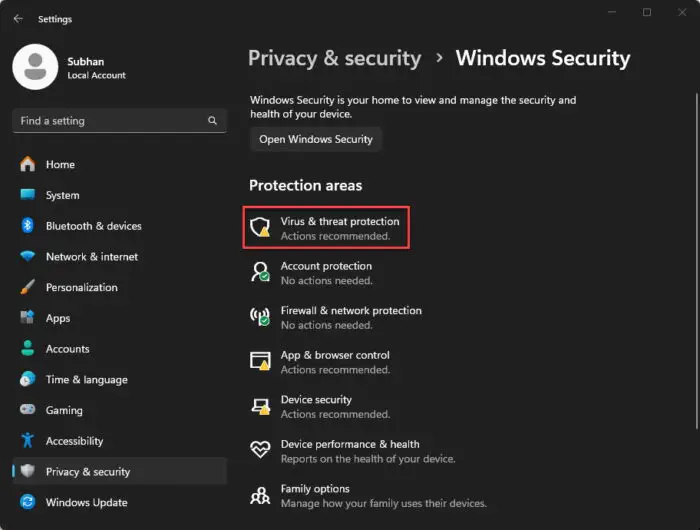This screenshot has width=700, height=530.
Task: Click the Virus & threat protection shield icon
Action: click(260, 227)
